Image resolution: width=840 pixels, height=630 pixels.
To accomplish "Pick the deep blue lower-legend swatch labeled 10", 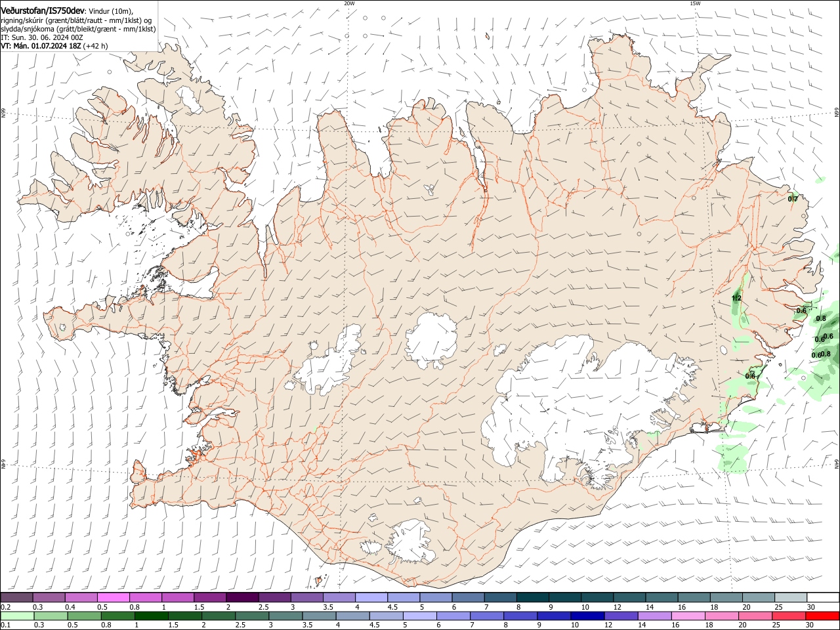I will [x=587, y=616].
